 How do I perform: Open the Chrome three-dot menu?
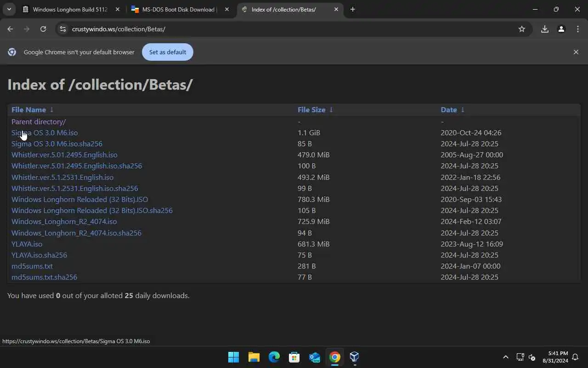click(577, 29)
